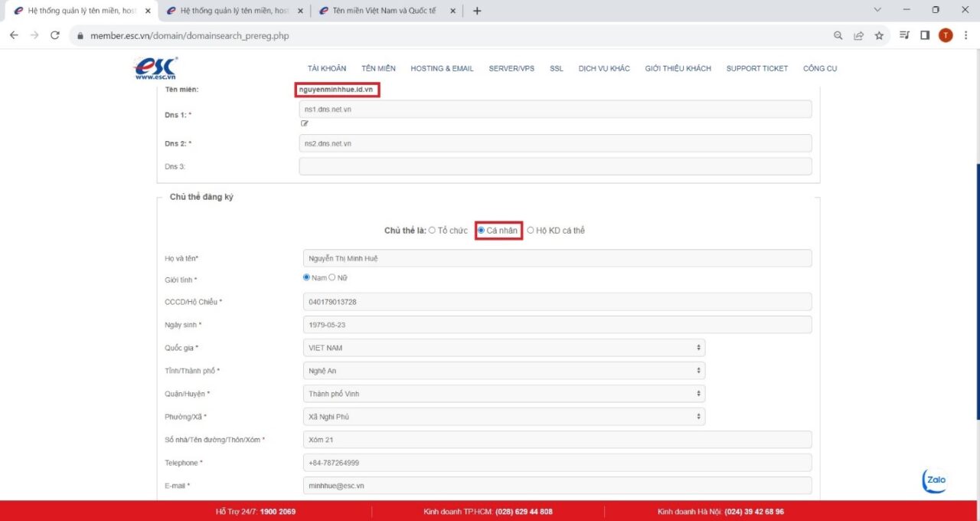This screenshot has width=980, height=521.
Task: Click the empty Dns 3 field
Action: pyautogui.click(x=555, y=166)
